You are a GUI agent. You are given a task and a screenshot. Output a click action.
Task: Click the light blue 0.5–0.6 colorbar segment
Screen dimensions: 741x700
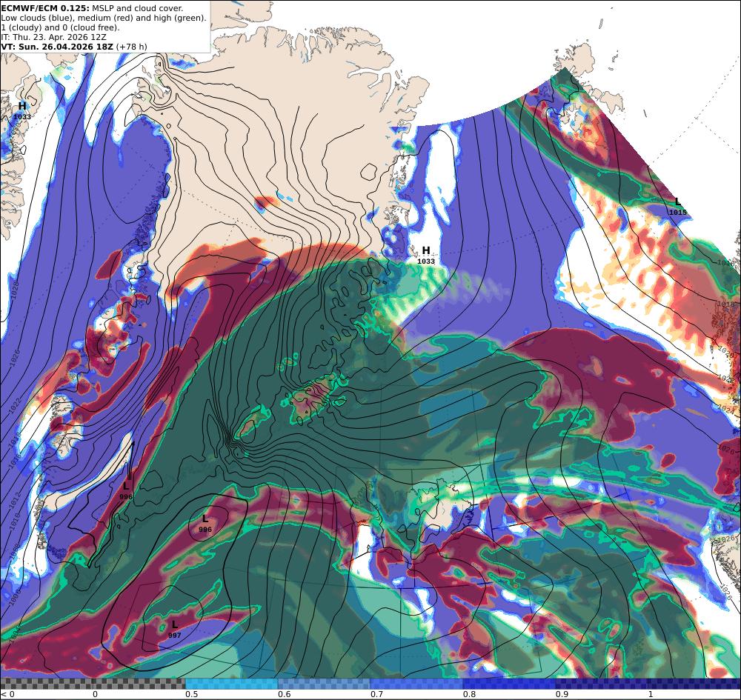coord(231,684)
